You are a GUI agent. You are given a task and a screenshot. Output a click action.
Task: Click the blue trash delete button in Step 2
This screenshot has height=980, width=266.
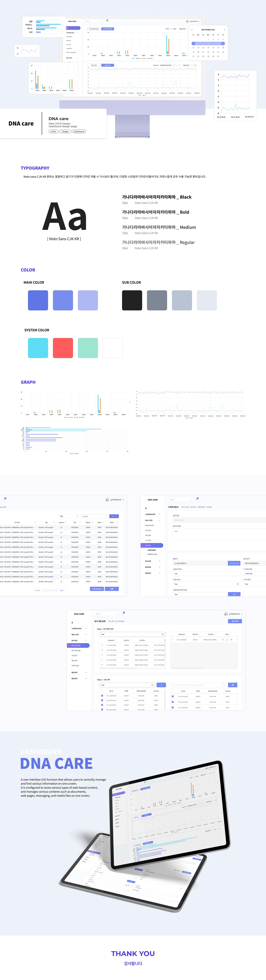232,685
